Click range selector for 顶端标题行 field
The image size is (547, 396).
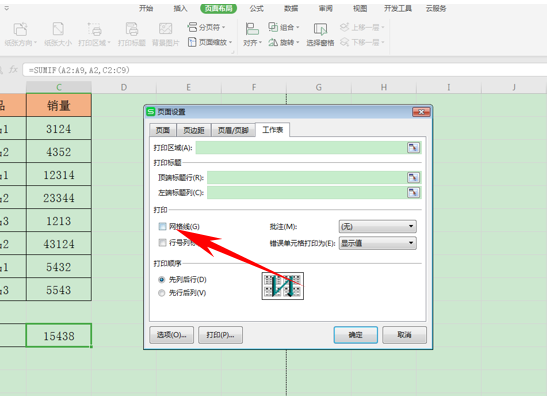[x=413, y=178]
